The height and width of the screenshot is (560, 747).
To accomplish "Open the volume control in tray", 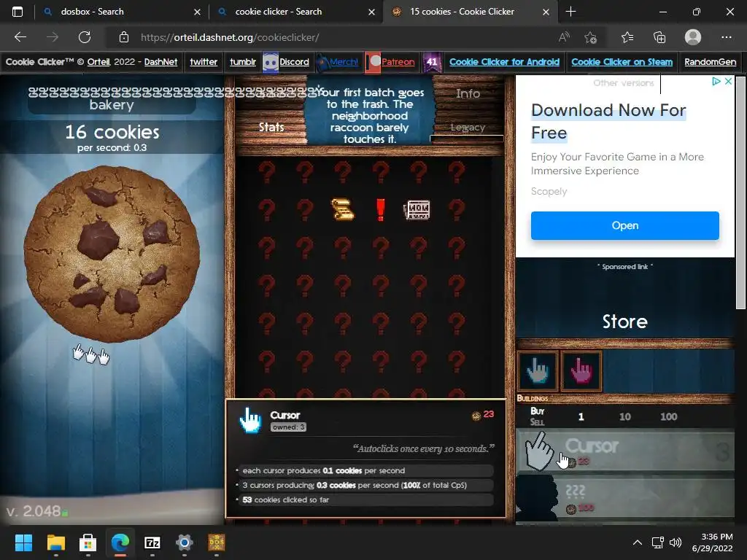I will 676,542.
